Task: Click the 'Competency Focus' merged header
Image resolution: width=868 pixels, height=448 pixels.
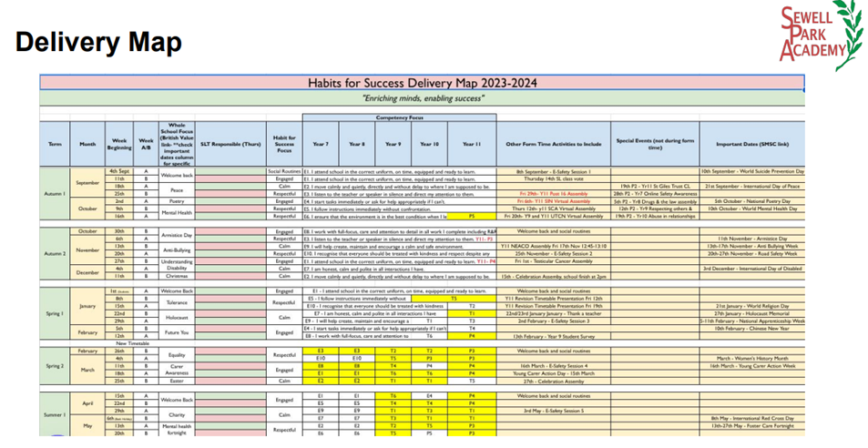Action: pos(399,117)
